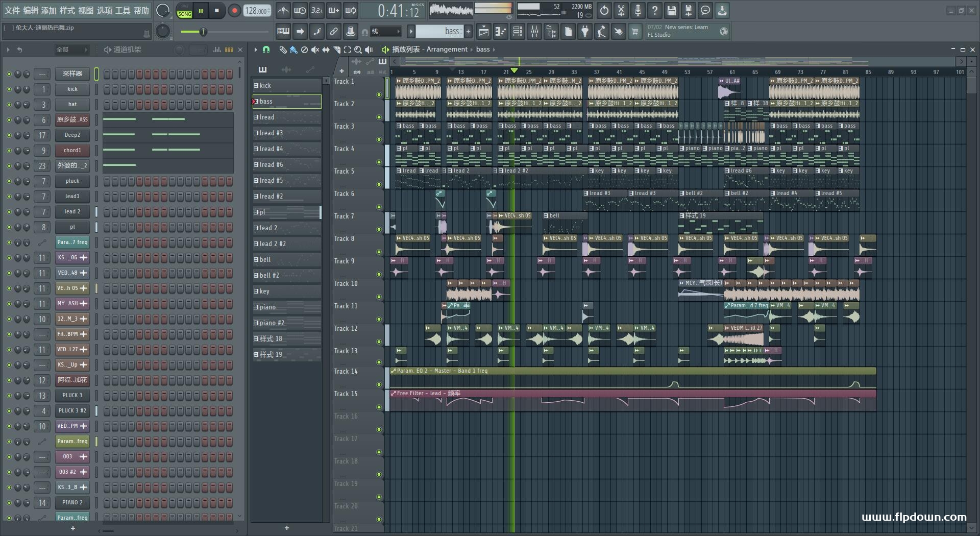Open the channel filter dropdown 全部
980x536 pixels.
click(71, 50)
